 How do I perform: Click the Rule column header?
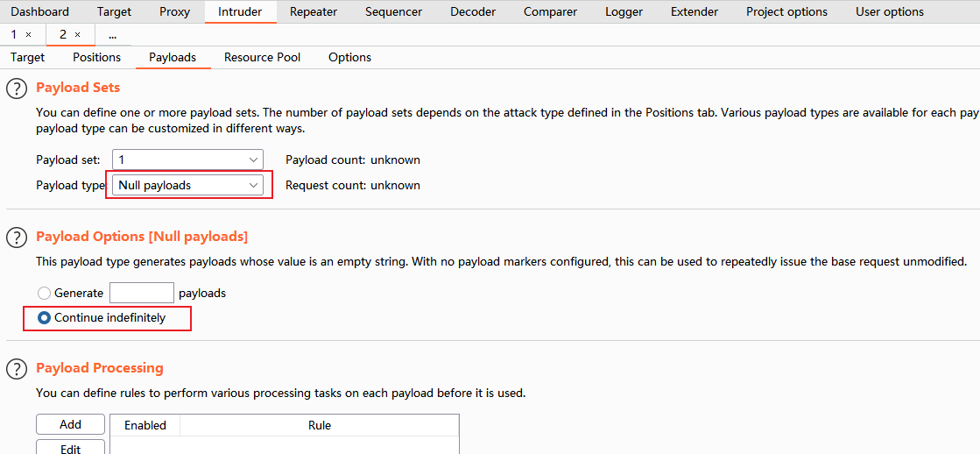tap(320, 425)
